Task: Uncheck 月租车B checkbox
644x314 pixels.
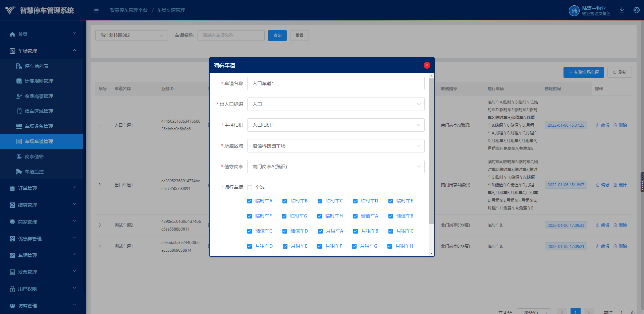Action: [x=356, y=231]
